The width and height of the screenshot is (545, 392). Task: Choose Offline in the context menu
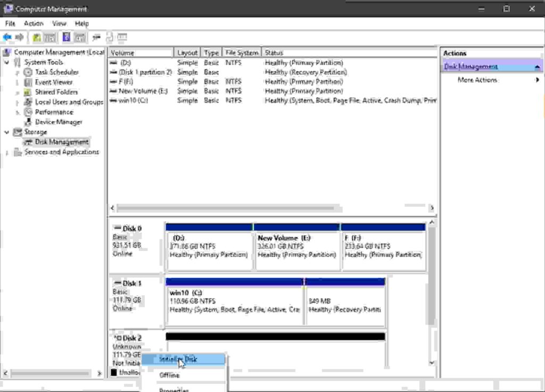[170, 375]
